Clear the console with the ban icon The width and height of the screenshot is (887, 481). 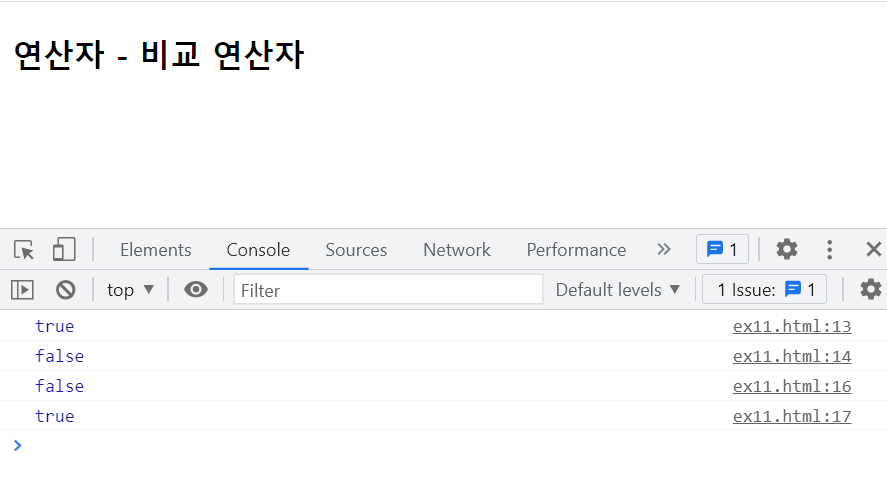pyautogui.click(x=66, y=290)
